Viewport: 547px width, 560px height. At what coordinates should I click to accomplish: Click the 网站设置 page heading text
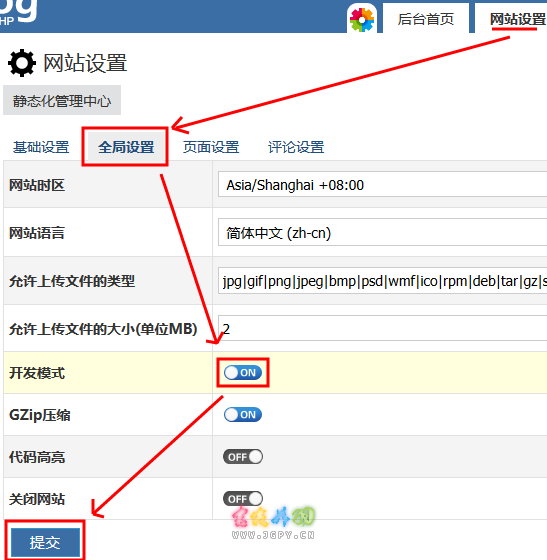point(85,63)
